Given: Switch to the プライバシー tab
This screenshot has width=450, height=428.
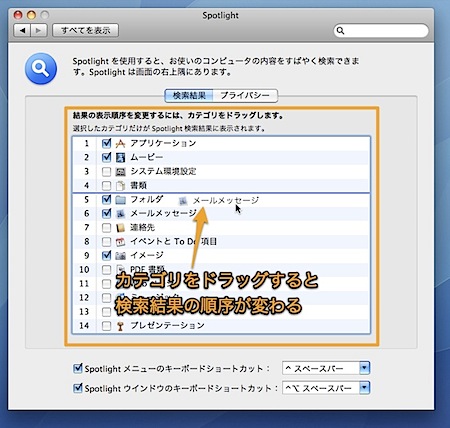Looking at the screenshot, I should [x=245, y=96].
